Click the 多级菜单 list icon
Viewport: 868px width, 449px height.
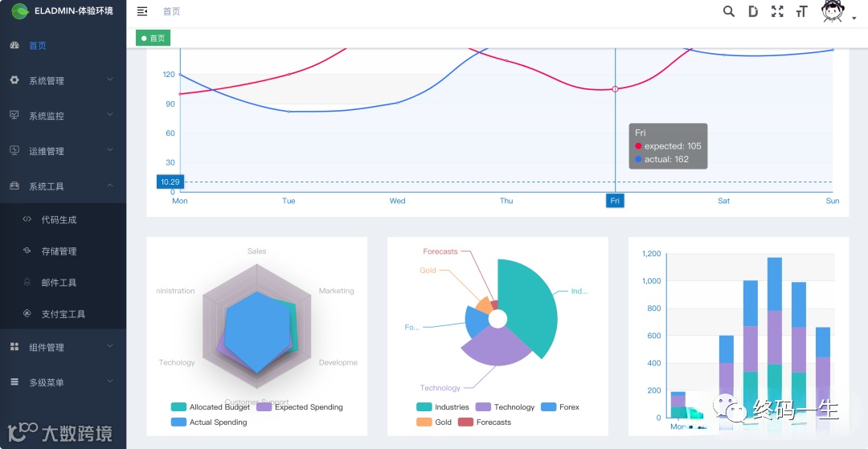15,382
